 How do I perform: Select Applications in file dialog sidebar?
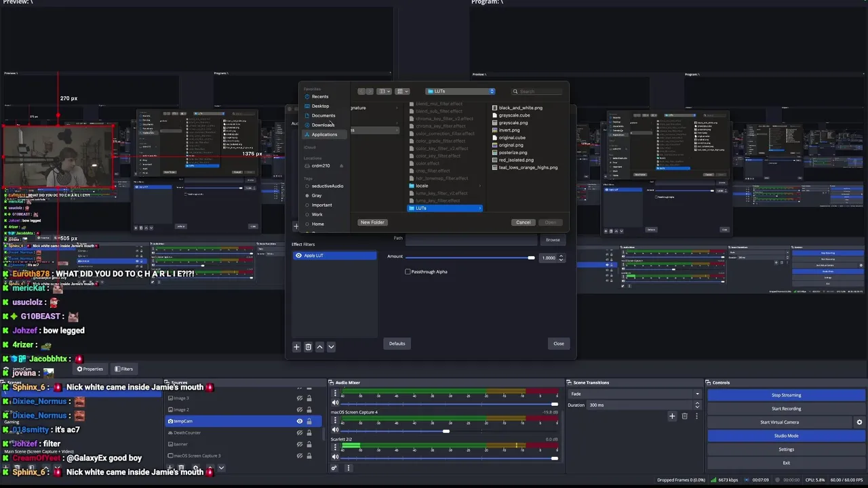(324, 134)
